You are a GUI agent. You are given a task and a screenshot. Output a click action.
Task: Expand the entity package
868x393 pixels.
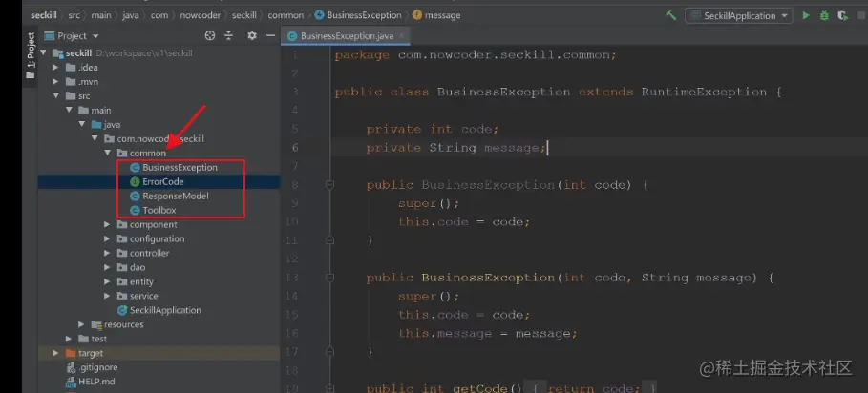[108, 282]
